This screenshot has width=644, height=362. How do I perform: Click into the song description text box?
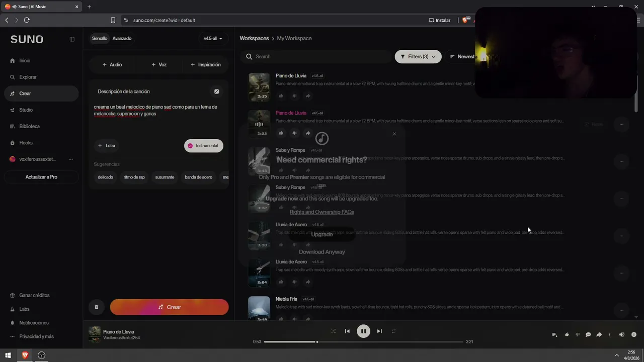click(159, 118)
